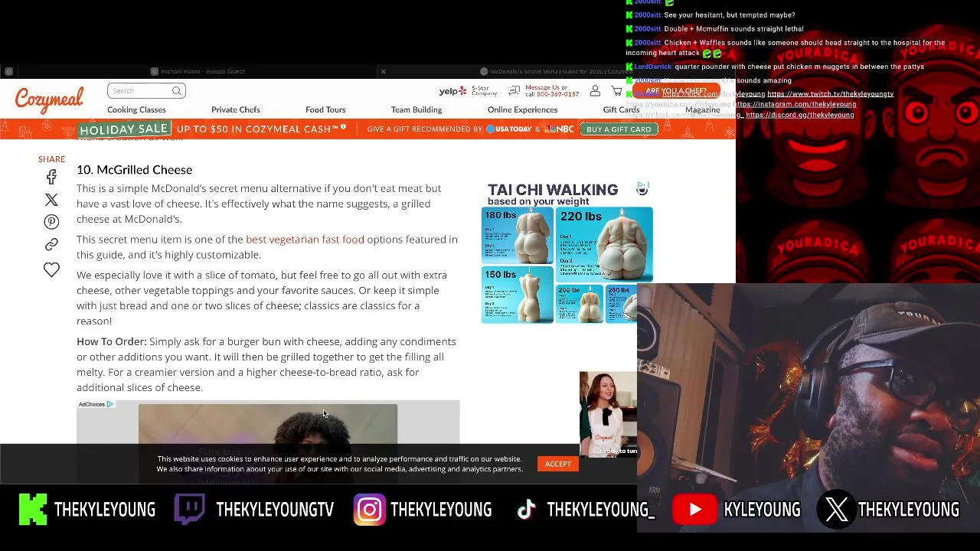Click the YouTube logo in bottom banner
The width and height of the screenshot is (980, 551).
click(x=694, y=510)
